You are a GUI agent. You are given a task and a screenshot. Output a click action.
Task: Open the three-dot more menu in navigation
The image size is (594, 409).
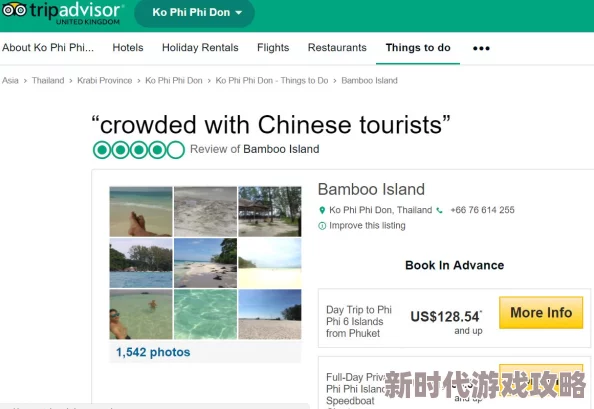(x=481, y=48)
